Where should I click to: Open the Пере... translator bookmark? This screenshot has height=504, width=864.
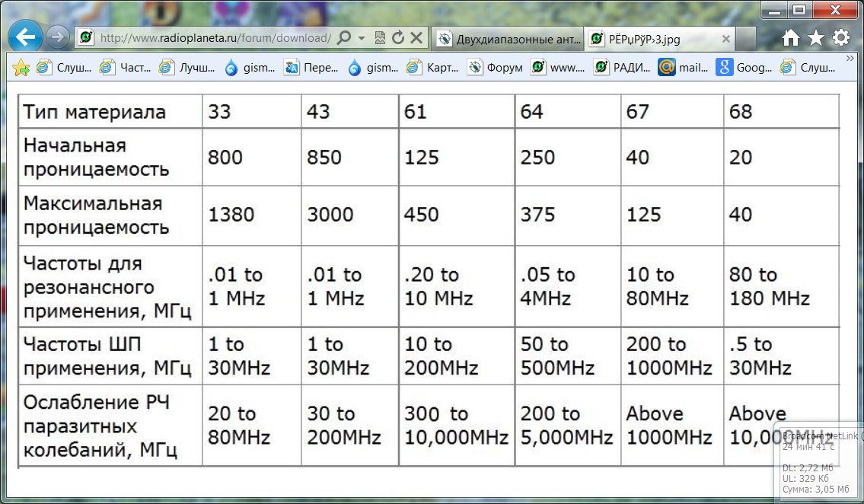(x=311, y=68)
